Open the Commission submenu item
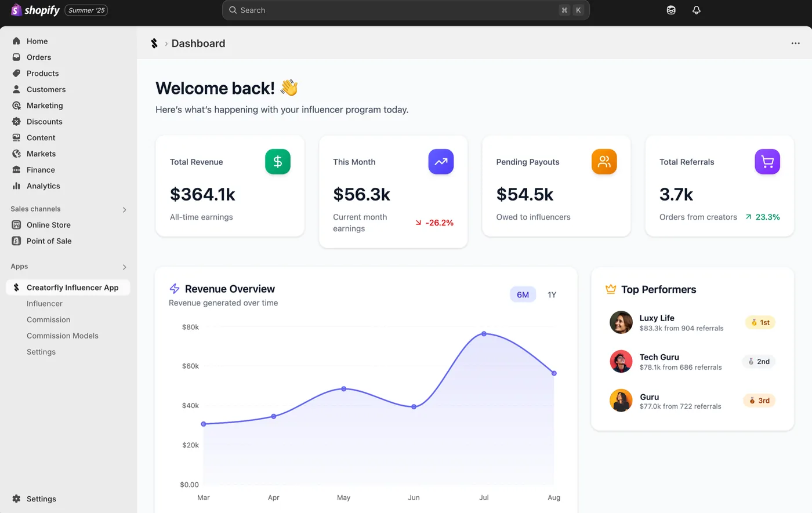The height and width of the screenshot is (513, 812). coord(48,320)
